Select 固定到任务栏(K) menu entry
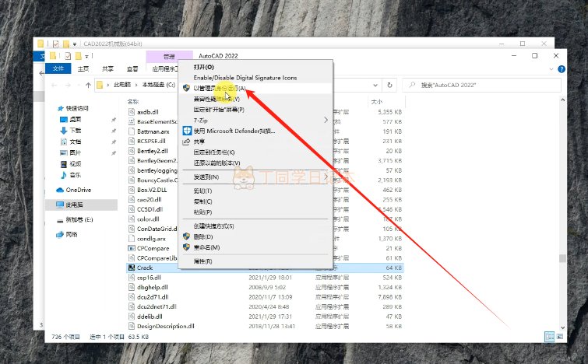This screenshot has height=364, width=588. (214, 152)
